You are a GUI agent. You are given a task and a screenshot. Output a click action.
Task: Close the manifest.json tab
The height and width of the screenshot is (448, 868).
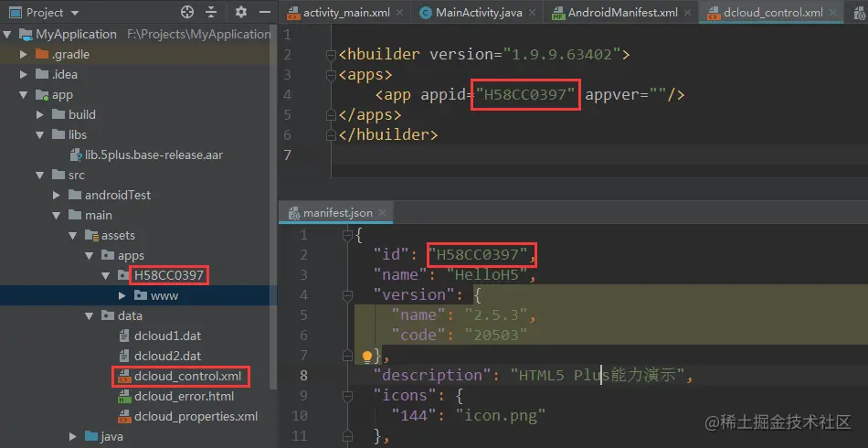click(383, 213)
